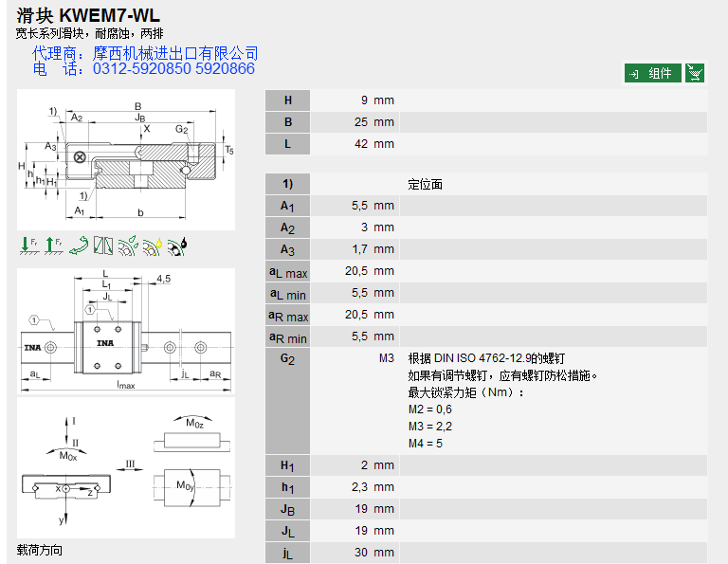Select the G2 parameter row header

click(x=287, y=359)
